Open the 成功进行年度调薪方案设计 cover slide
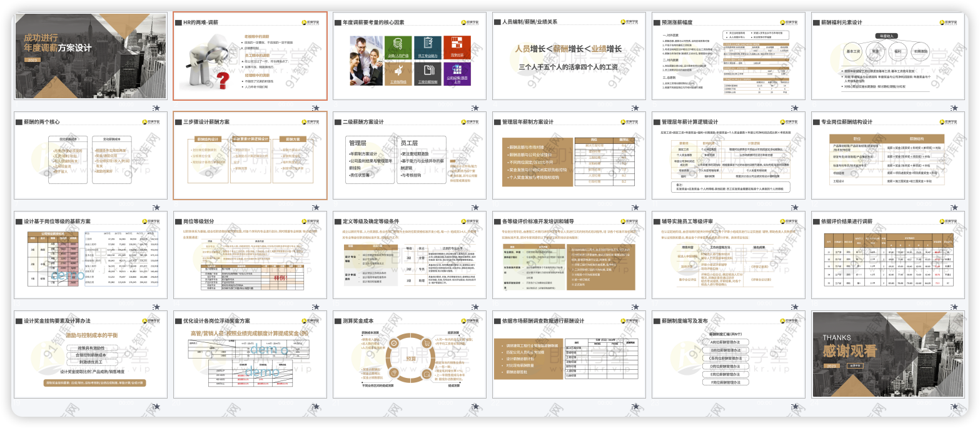Viewport: 980px width, 428px height. point(91,56)
